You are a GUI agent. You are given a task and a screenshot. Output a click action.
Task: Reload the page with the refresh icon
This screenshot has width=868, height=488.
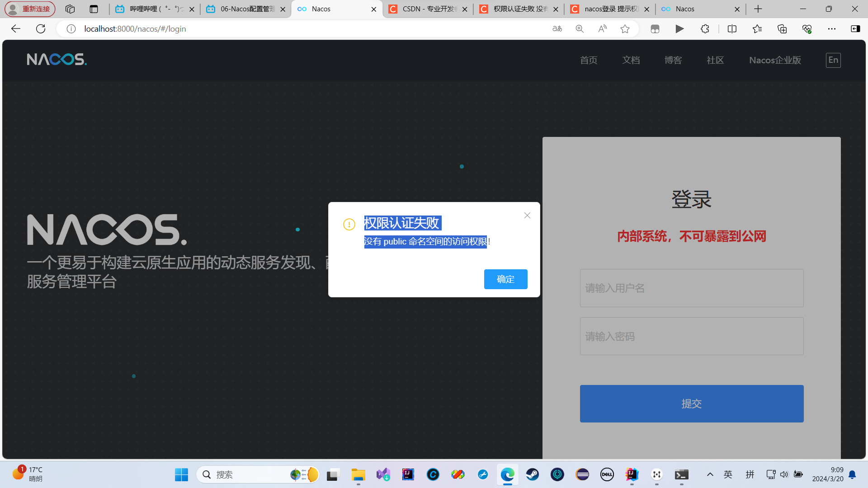coord(41,29)
